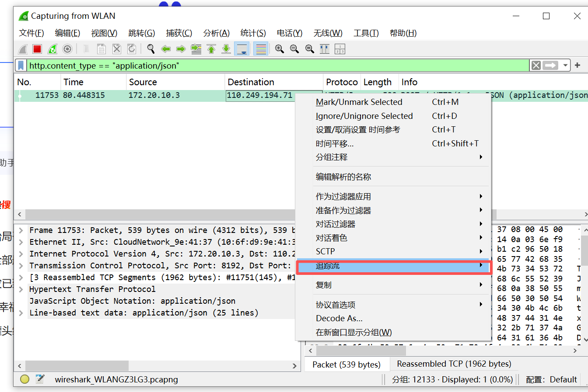Sort the packet list by the Length column
The width and height of the screenshot is (588, 392).
[379, 82]
